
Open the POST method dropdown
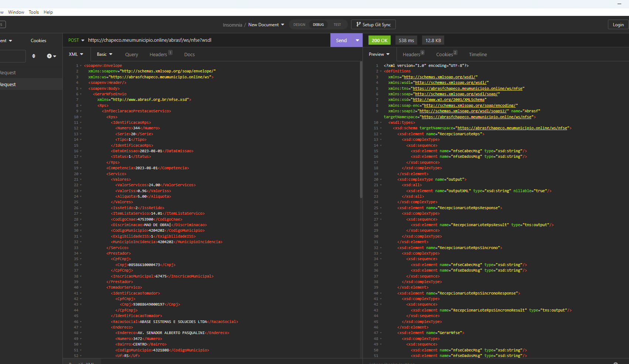(x=76, y=40)
